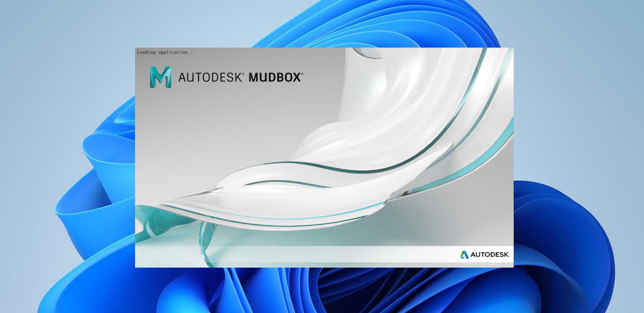Click the 'Loading application...' status text
644x313 pixels.
pyautogui.click(x=166, y=52)
